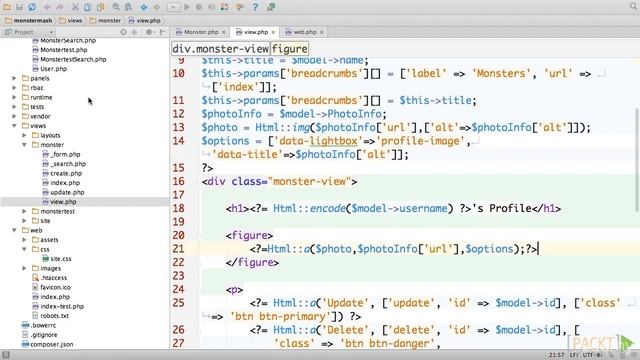This screenshot has width=640, height=360.
Task: Click the figure breadcrumb
Action: [x=289, y=49]
